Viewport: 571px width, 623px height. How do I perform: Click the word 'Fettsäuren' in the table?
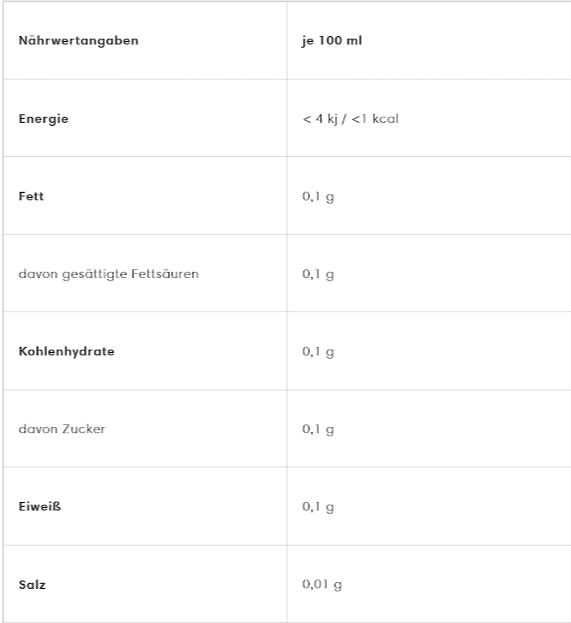(165, 274)
